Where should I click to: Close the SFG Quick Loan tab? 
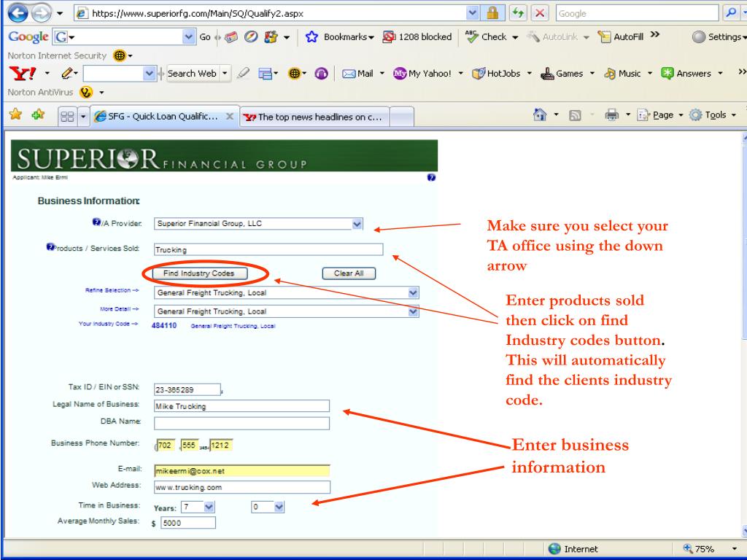pos(230,116)
